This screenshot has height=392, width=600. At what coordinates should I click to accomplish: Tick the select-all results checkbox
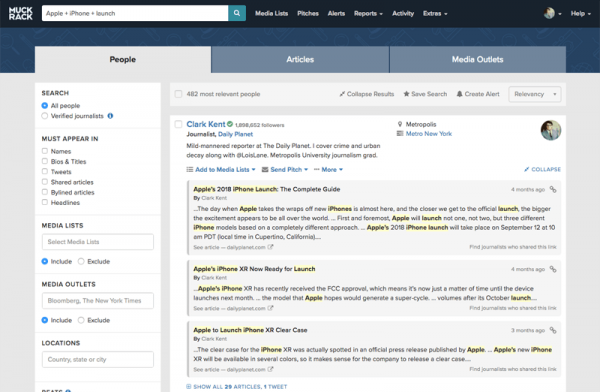point(178,94)
